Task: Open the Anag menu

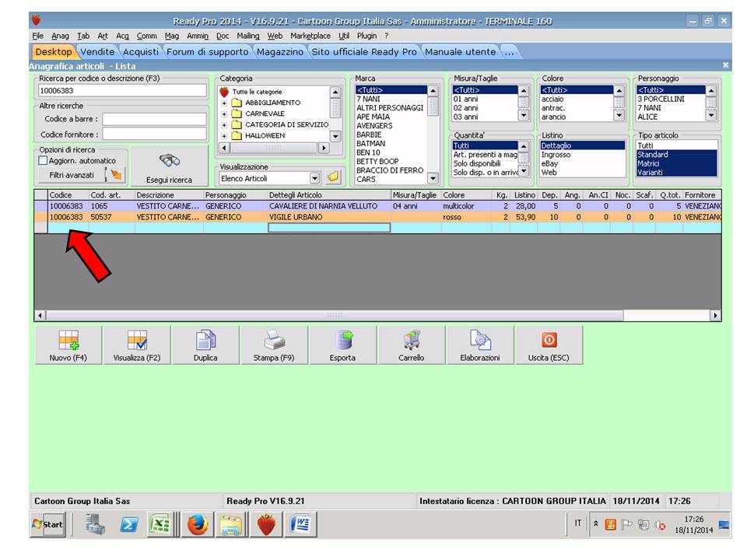Action: pyautogui.click(x=60, y=36)
